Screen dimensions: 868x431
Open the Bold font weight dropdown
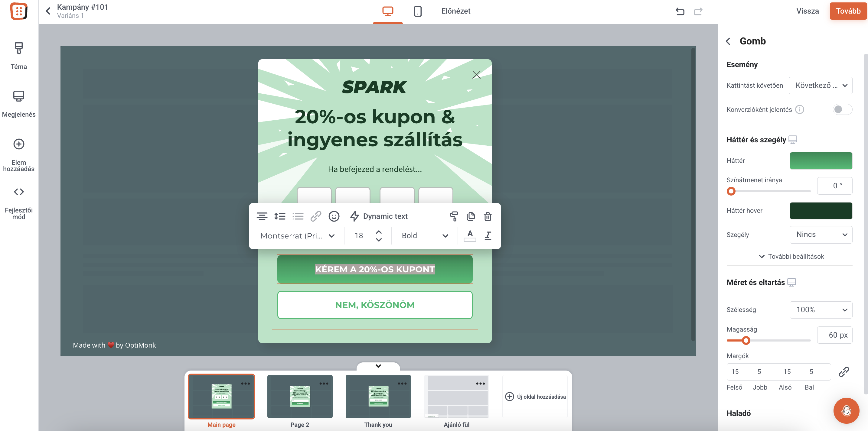[425, 235]
